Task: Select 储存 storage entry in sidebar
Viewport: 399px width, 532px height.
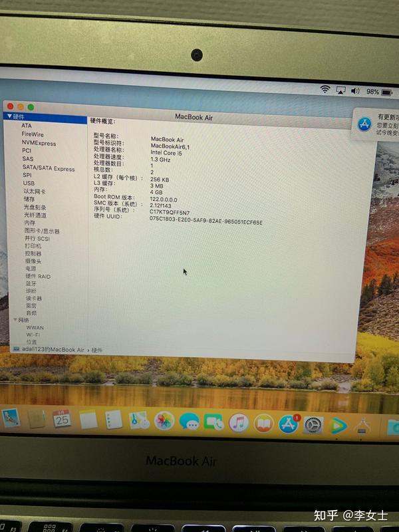Action: coord(29,199)
